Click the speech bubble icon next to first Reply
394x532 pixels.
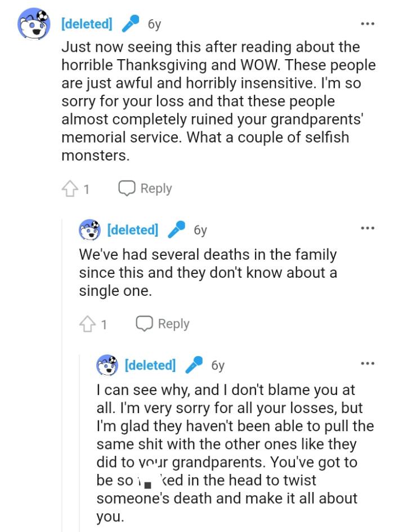click(127, 188)
